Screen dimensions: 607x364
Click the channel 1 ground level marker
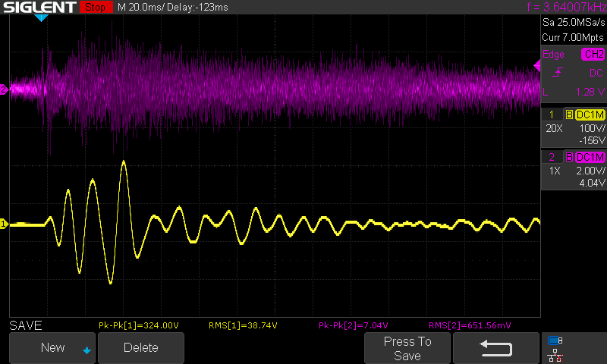point(4,224)
